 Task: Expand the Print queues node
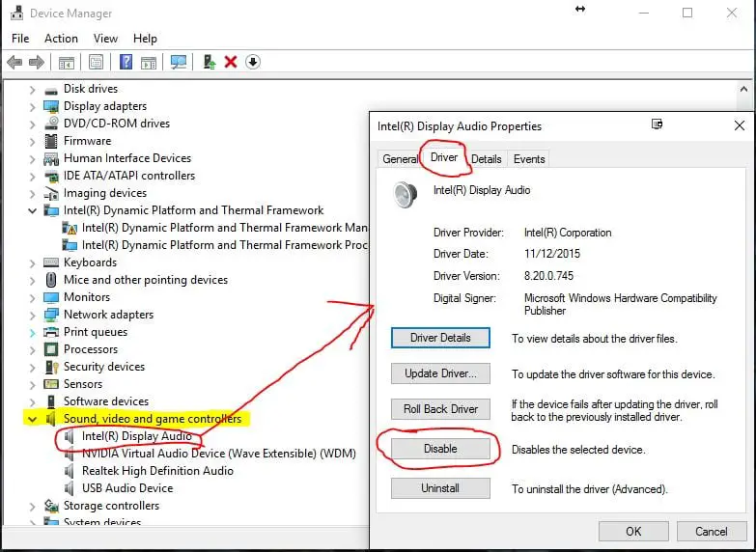tap(32, 333)
